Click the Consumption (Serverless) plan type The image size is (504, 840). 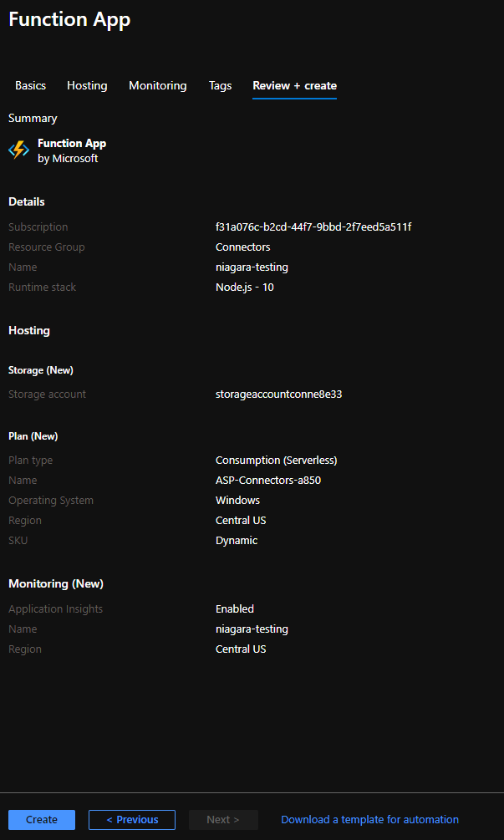pyautogui.click(x=277, y=460)
